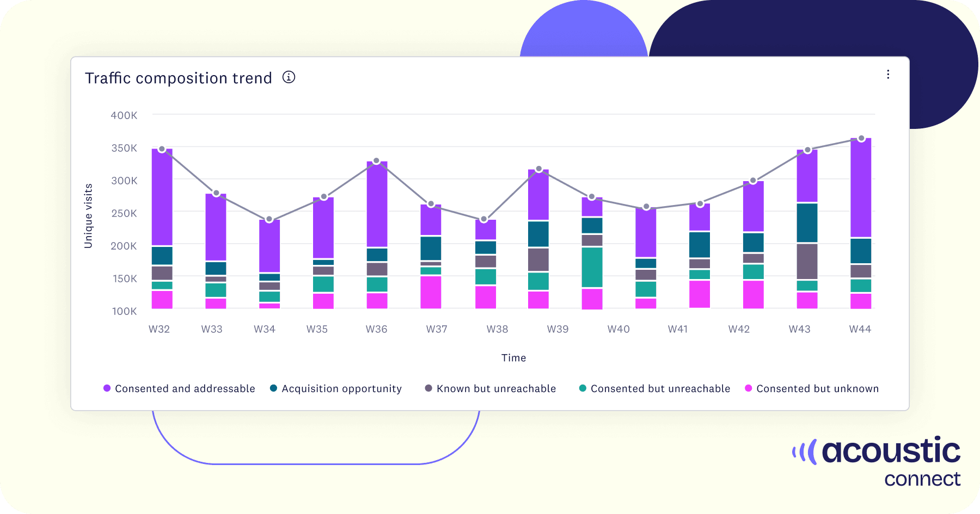This screenshot has width=980, height=514.
Task: Click the W44 total line data point
Action: pos(861,139)
